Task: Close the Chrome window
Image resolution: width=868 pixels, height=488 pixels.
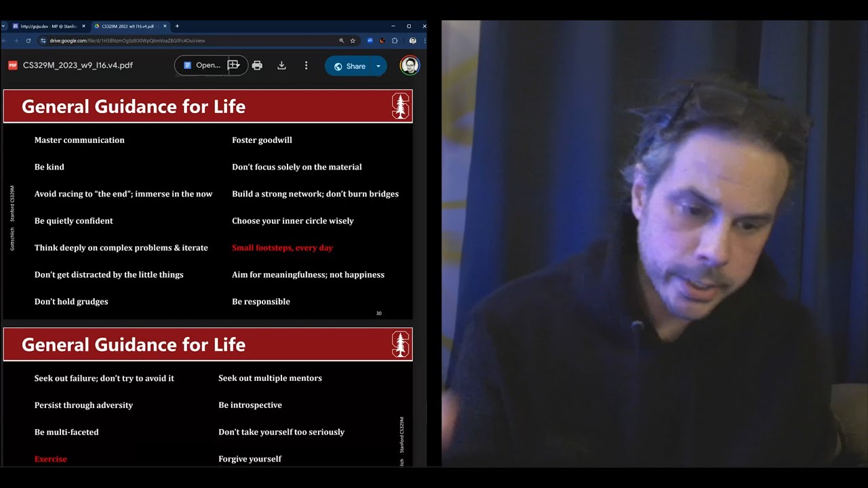Action: click(x=425, y=26)
